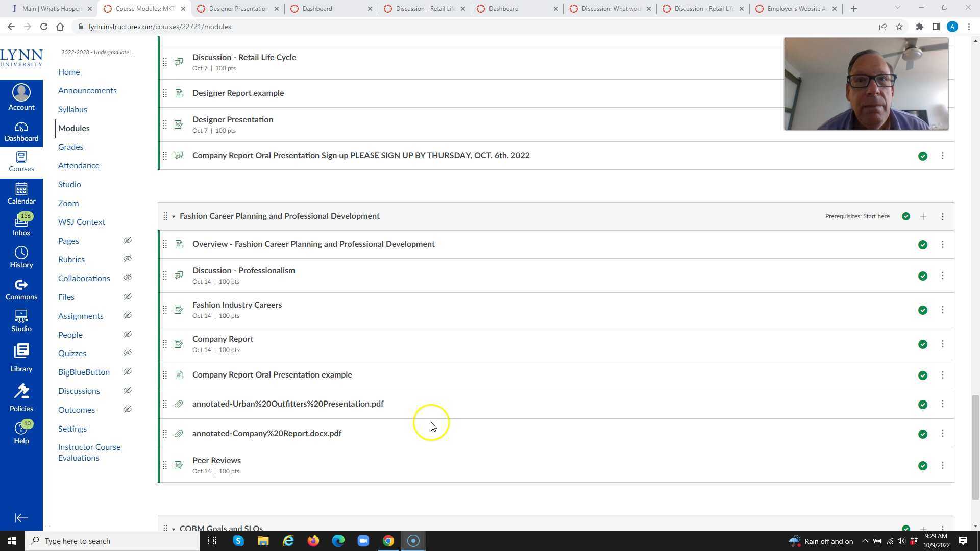Open Library in global navigation
The image size is (980, 551).
21,358
